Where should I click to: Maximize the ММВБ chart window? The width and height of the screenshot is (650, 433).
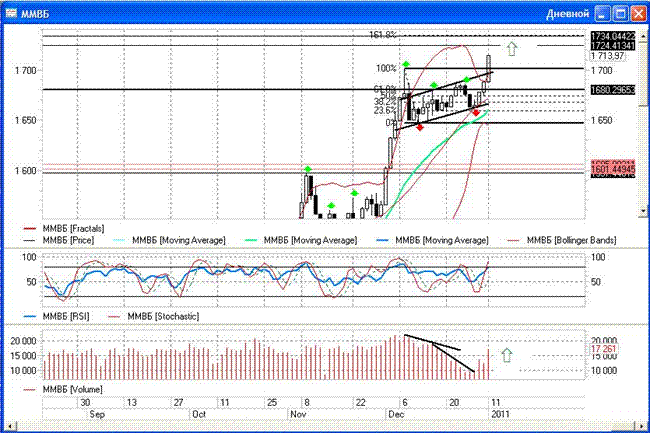tap(620, 14)
